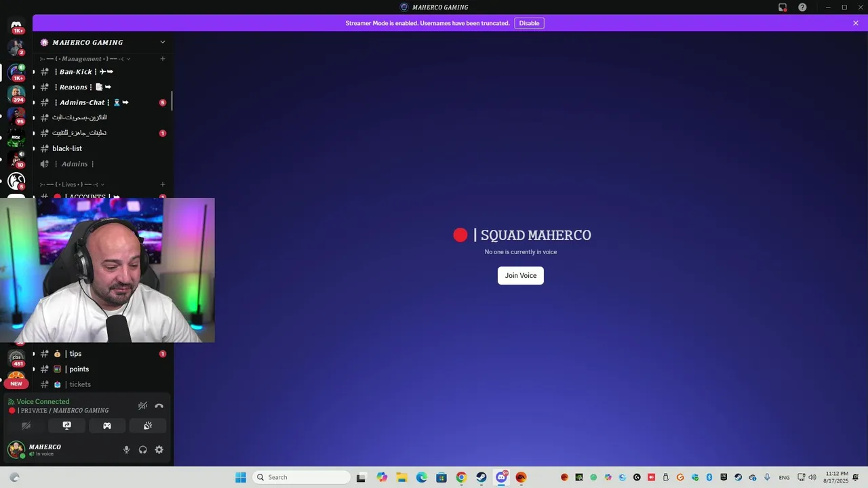Disable Streamer Mode

click(x=529, y=23)
